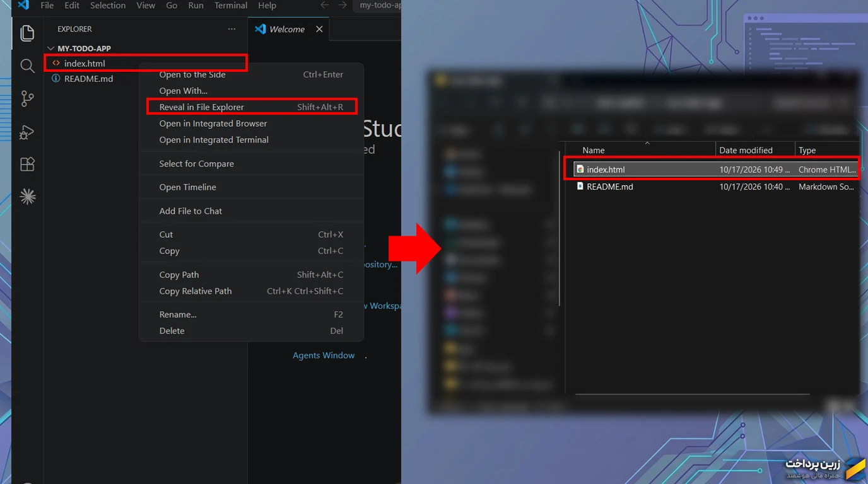Sort by Date modified column in File Explorer
Viewport: 868px width, 484px height.
756,150
